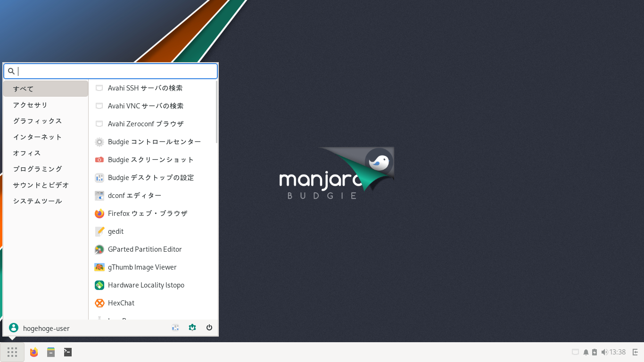The height and width of the screenshot is (362, 644).
Task: Click the network status tray icon
Action: (575, 352)
